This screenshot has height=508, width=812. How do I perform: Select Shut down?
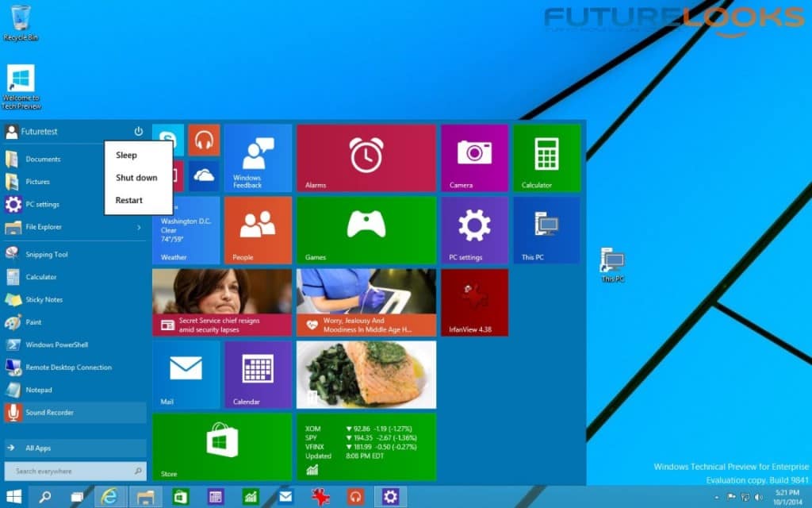135,178
